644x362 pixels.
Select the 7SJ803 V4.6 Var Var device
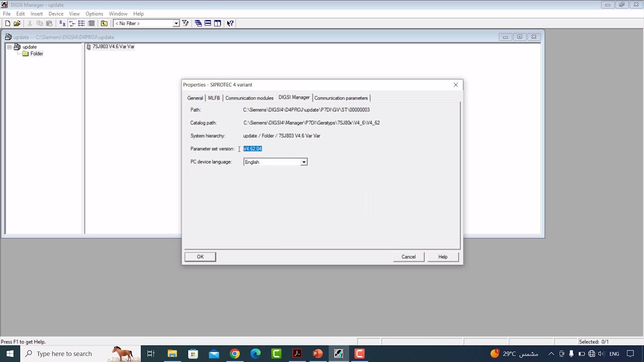point(113,47)
